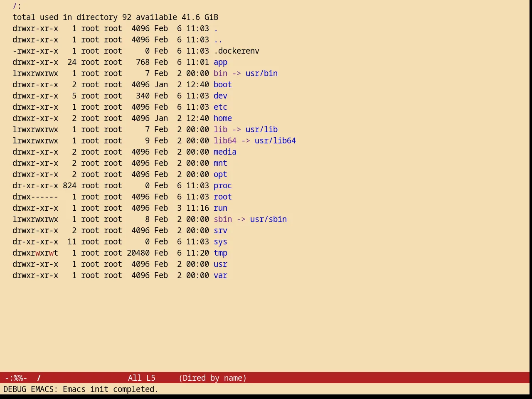Open the root directory entry

coord(223,197)
